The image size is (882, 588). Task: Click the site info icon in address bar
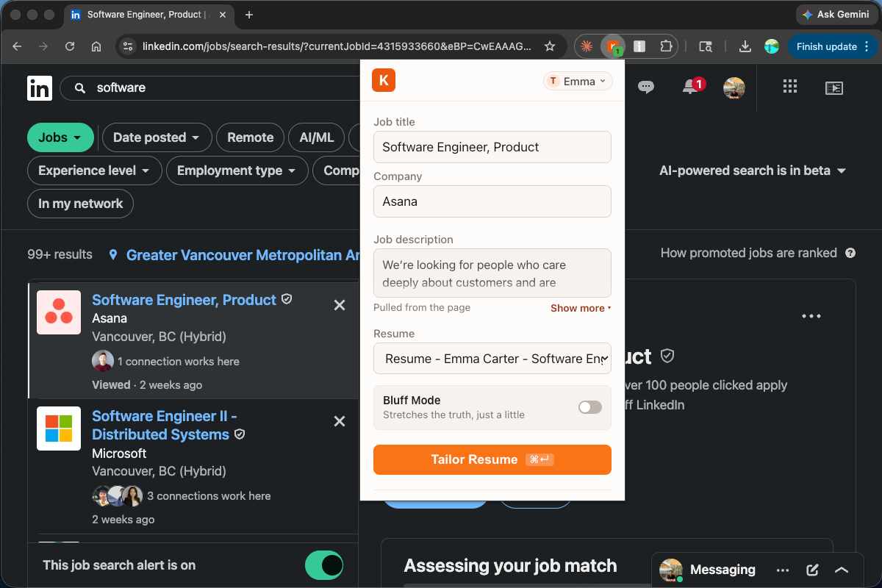[128, 46]
